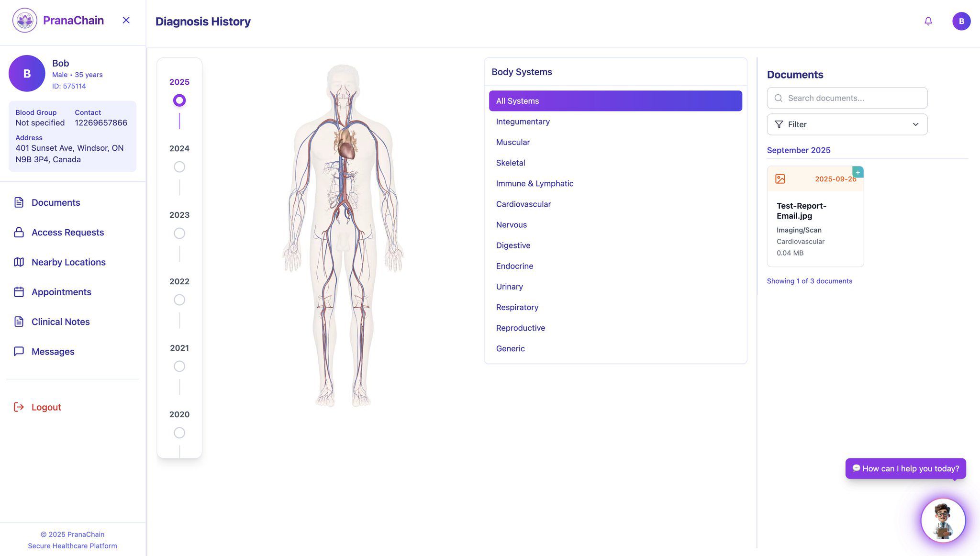
Task: Click the Logout link
Action: [46, 407]
